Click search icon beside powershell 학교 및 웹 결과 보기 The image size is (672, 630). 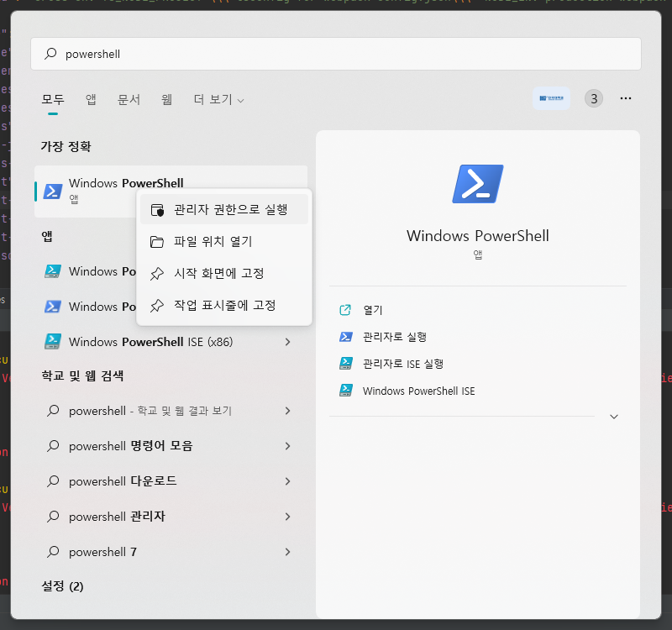[53, 411]
